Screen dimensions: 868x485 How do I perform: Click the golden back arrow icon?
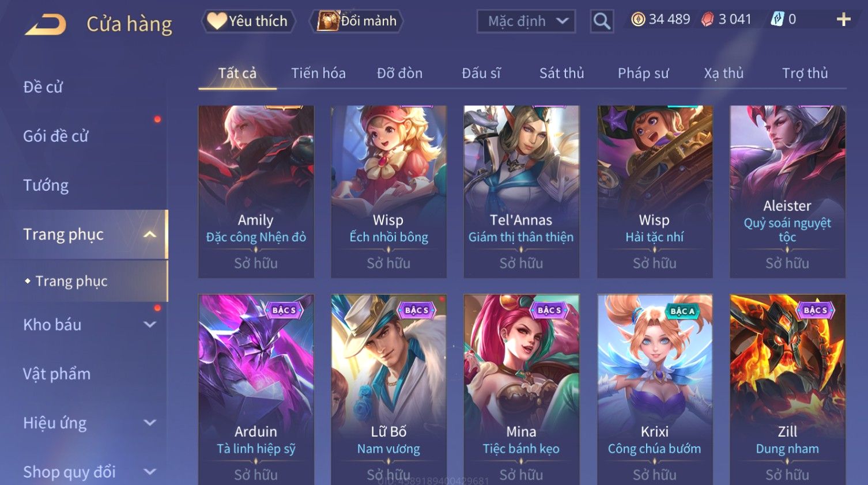point(46,25)
